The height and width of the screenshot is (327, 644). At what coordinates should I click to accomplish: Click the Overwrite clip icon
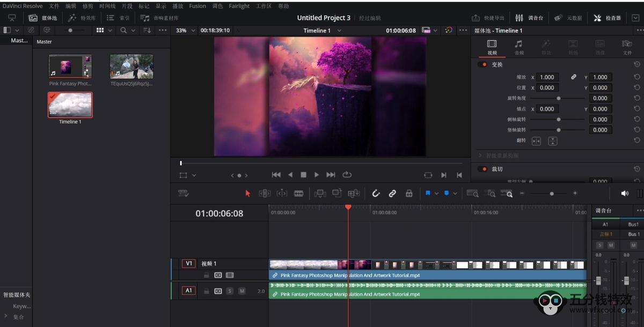pyautogui.click(x=337, y=194)
